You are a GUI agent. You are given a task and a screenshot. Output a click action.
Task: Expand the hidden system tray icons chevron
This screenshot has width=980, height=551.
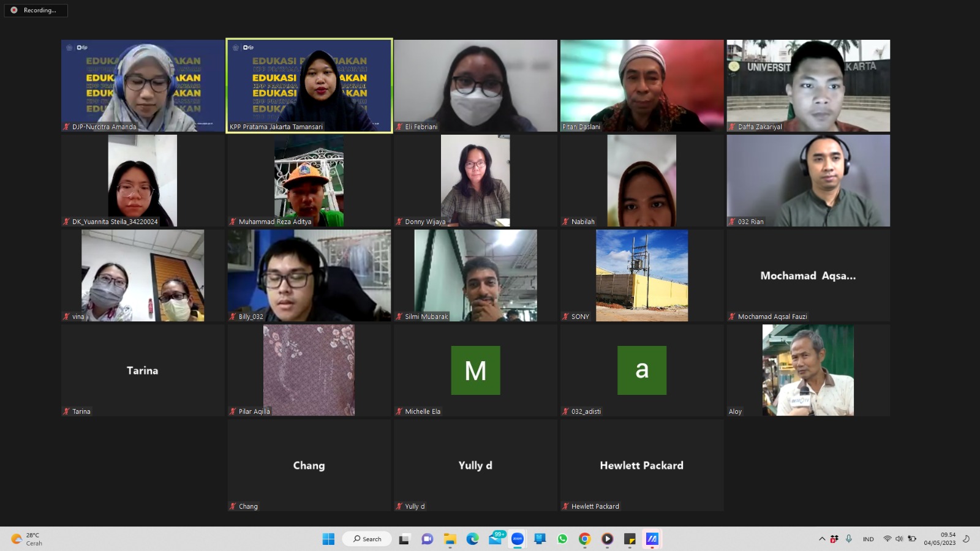[x=822, y=539]
